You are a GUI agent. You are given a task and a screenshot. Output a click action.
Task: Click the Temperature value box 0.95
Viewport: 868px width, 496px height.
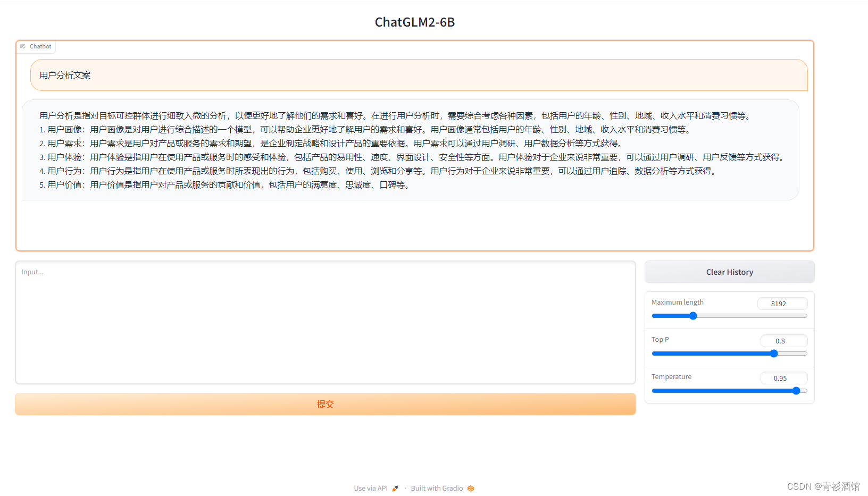(784, 378)
